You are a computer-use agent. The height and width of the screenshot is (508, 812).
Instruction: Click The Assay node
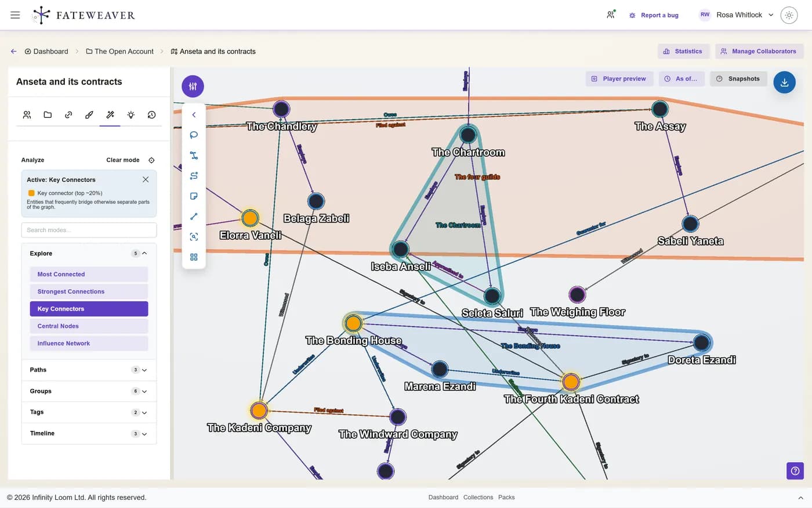[660, 109]
